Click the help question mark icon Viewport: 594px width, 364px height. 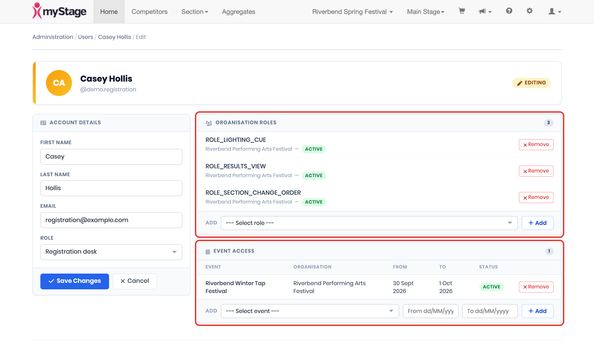[x=509, y=11]
